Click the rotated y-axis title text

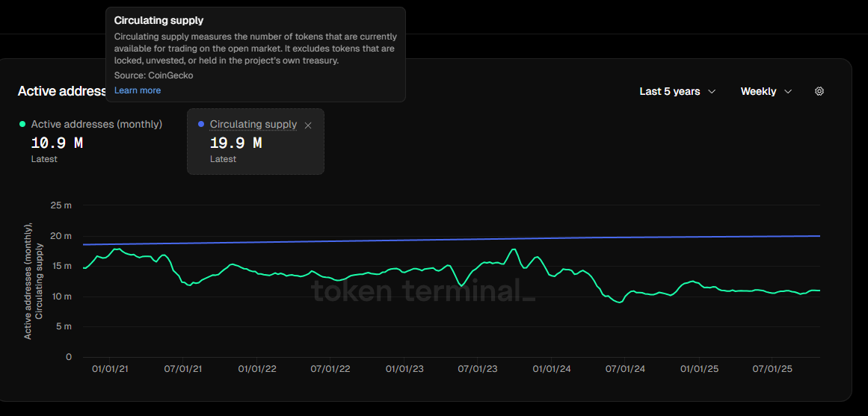coord(33,281)
